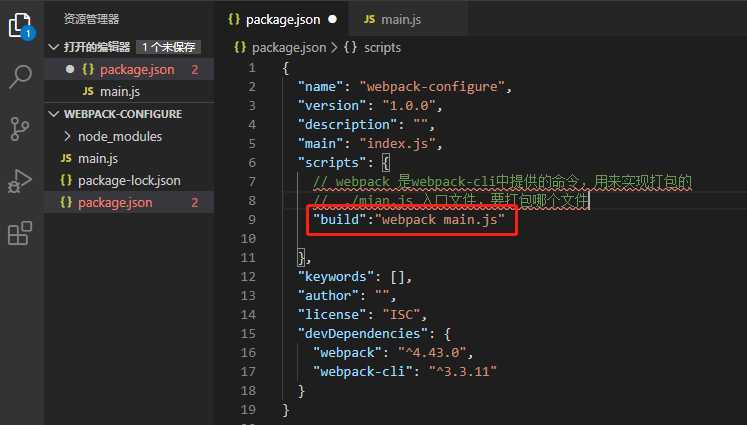Click the JS icon on main.js tab

[x=369, y=19]
